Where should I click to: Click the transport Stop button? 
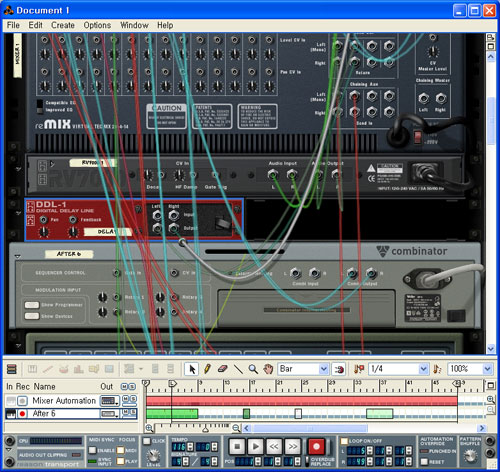tap(237, 446)
